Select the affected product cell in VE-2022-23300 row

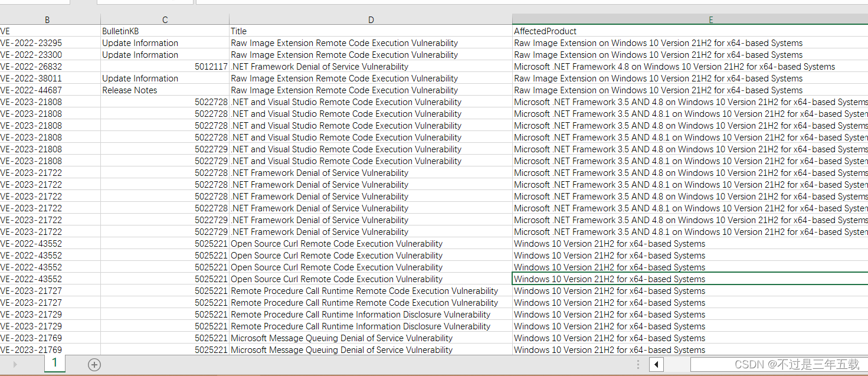(690, 55)
